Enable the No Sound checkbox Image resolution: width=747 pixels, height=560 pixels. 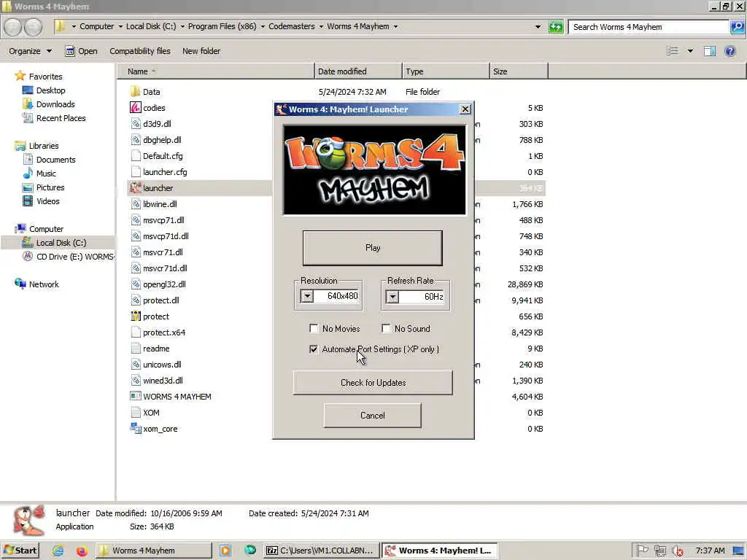386,329
